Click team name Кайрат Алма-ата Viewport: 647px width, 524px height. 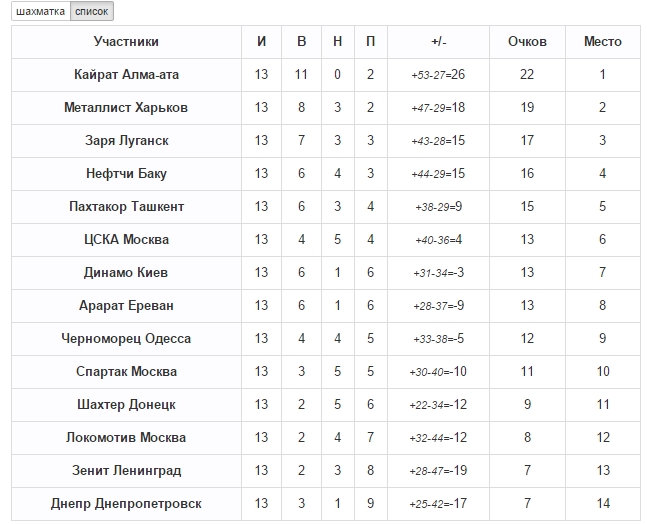click(x=126, y=75)
